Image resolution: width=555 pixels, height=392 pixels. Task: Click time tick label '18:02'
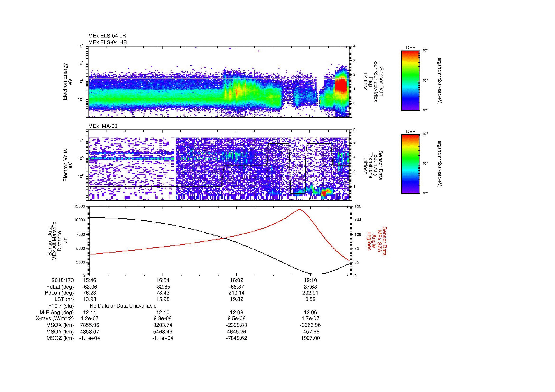[x=236, y=280]
